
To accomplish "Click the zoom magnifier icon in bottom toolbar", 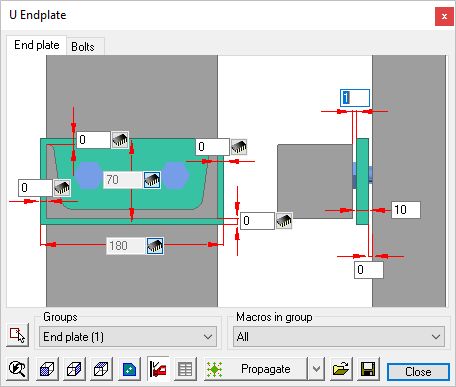I will point(17,369).
